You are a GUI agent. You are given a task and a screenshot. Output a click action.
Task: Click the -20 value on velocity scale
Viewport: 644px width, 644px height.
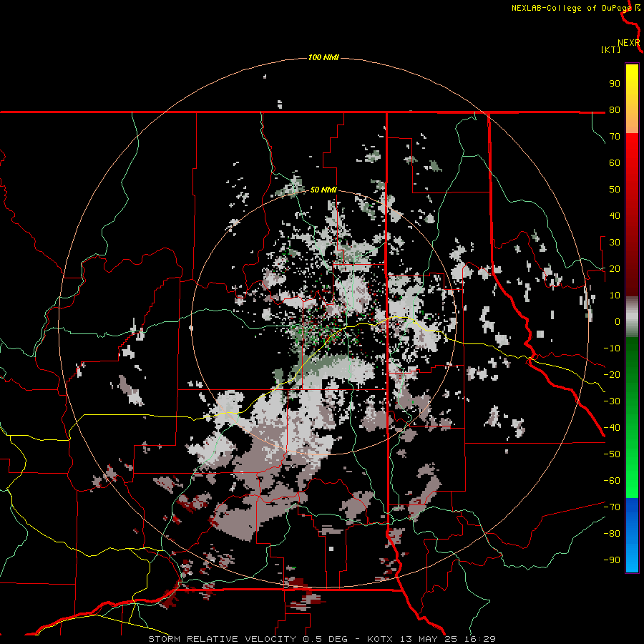(612, 375)
